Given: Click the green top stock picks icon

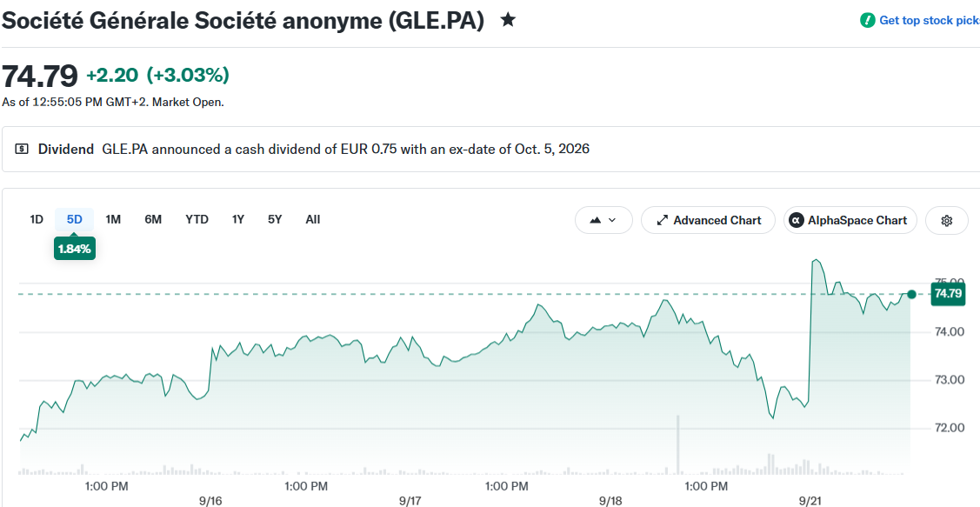Looking at the screenshot, I should tap(868, 20).
